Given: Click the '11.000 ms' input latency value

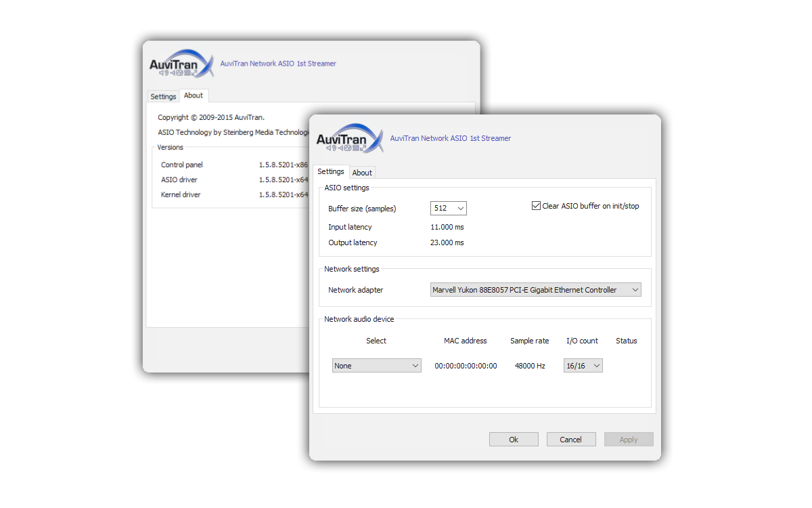Looking at the screenshot, I should tap(447, 227).
